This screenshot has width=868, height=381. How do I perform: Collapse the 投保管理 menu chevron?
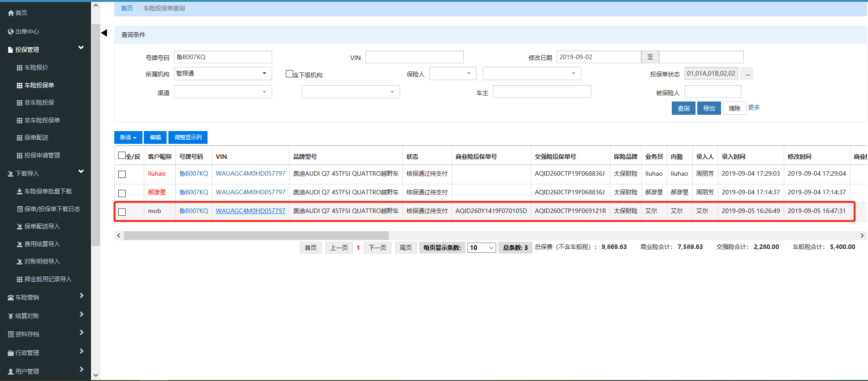pyautogui.click(x=81, y=48)
